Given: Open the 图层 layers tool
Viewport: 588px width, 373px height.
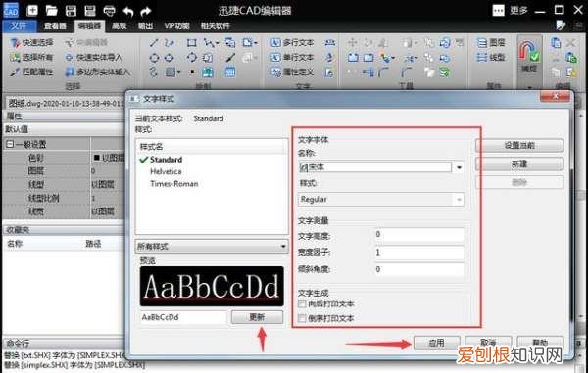Looking at the screenshot, I should click(491, 43).
